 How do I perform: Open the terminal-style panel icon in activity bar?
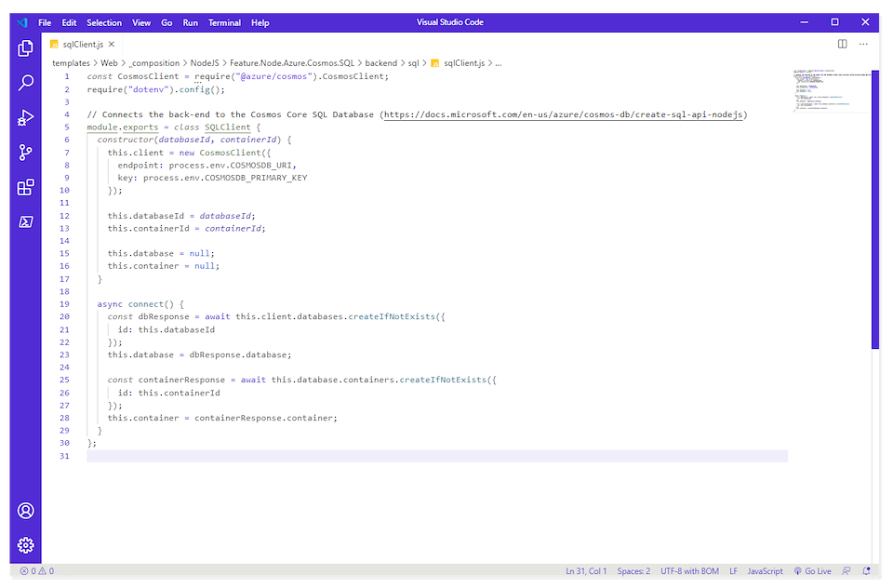coord(26,221)
